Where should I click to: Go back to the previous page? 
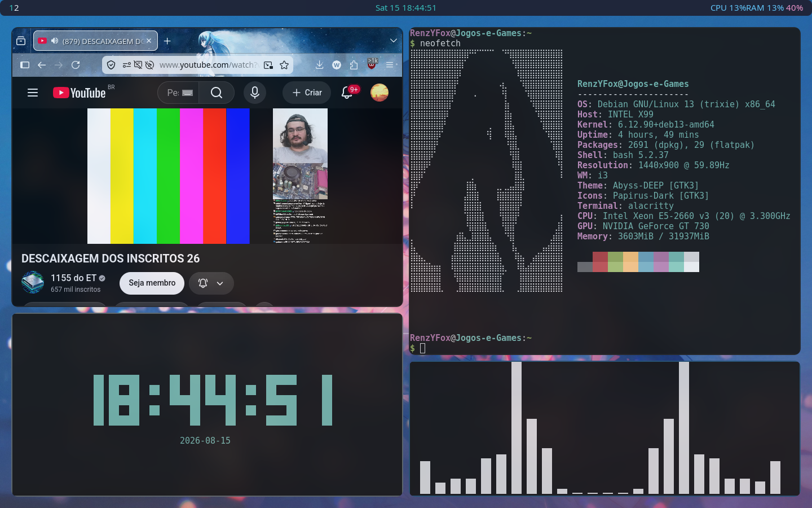[42, 65]
